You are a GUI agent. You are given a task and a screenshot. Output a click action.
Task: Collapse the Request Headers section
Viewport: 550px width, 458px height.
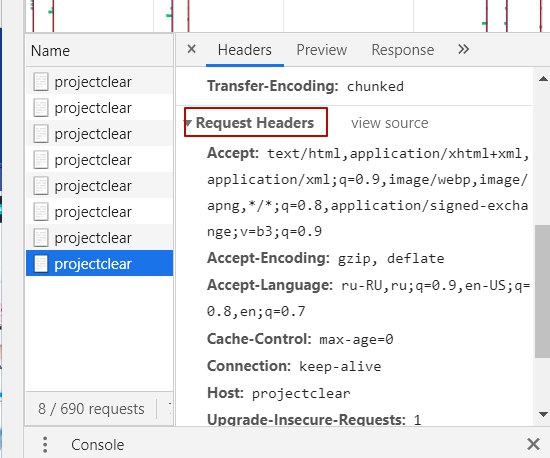188,123
